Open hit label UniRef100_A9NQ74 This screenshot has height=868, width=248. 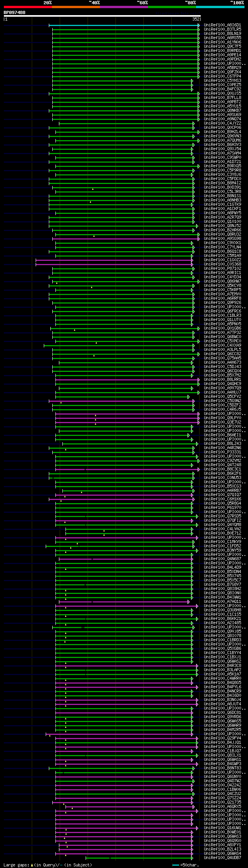[x=222, y=119]
